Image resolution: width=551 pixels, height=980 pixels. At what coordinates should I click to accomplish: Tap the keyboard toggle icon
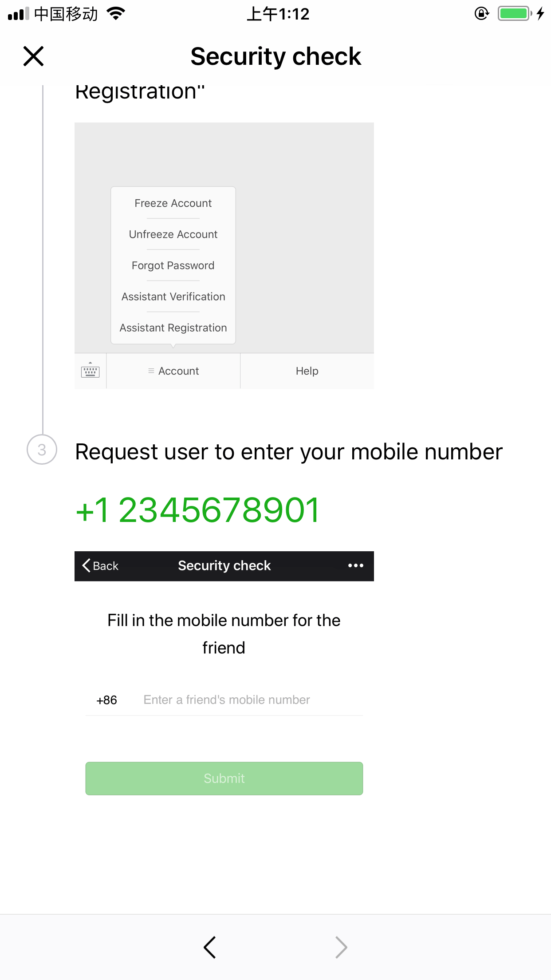pos(90,371)
